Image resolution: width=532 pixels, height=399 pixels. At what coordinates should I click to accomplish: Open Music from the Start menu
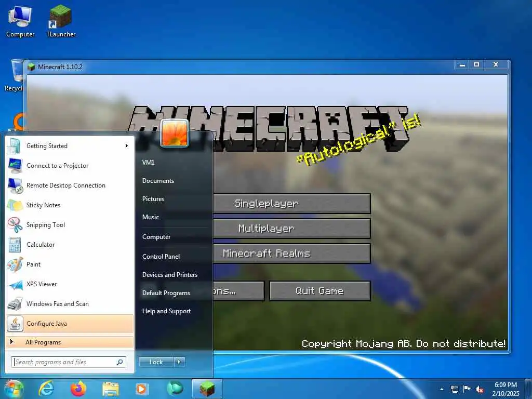click(151, 217)
